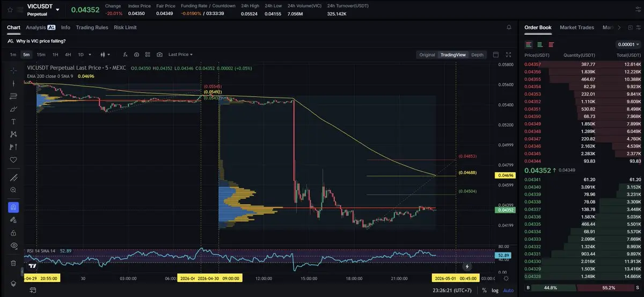Click the go-to-realtime lightning icon
The height and width of the screenshot is (297, 644).
(467, 266)
